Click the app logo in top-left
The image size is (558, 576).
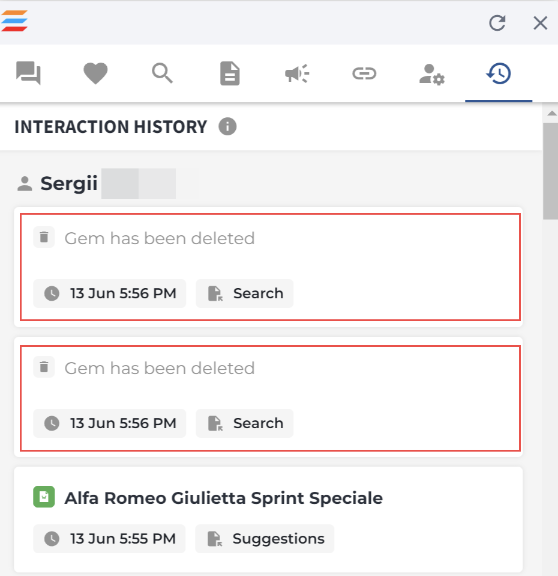[14, 21]
